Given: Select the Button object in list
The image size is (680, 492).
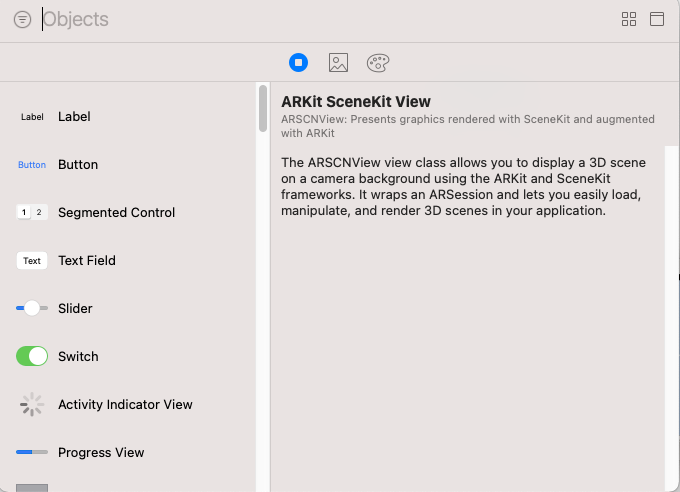Looking at the screenshot, I should pos(128,164).
